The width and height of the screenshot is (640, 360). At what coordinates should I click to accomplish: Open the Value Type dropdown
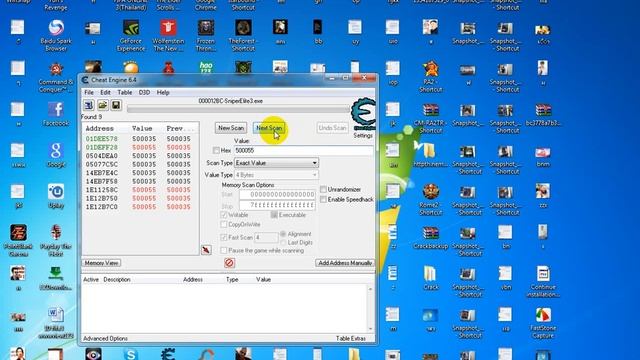(x=276, y=175)
